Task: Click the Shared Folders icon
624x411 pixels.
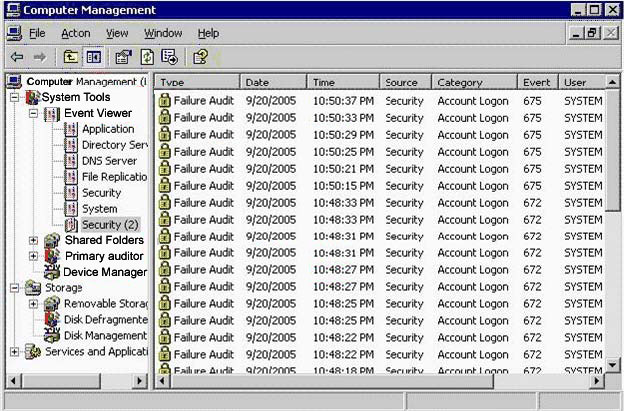Action: (52, 240)
